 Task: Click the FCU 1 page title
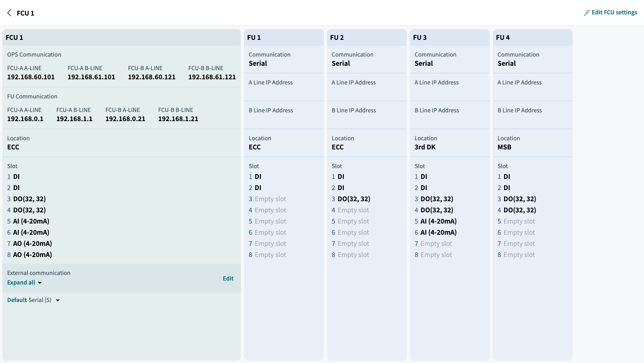click(x=26, y=13)
